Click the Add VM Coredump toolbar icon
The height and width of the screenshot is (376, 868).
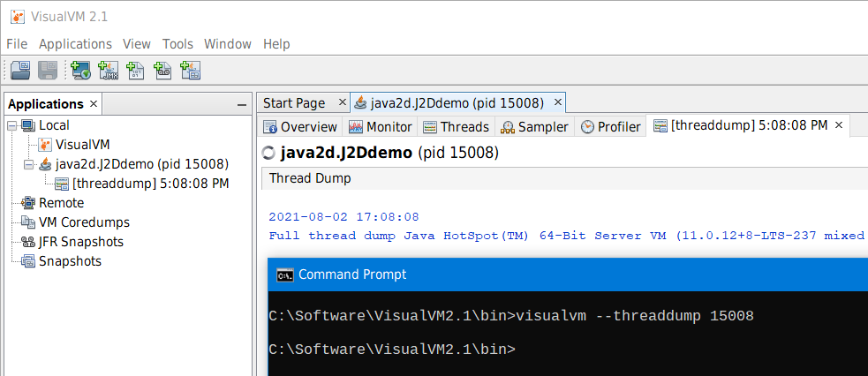[136, 71]
